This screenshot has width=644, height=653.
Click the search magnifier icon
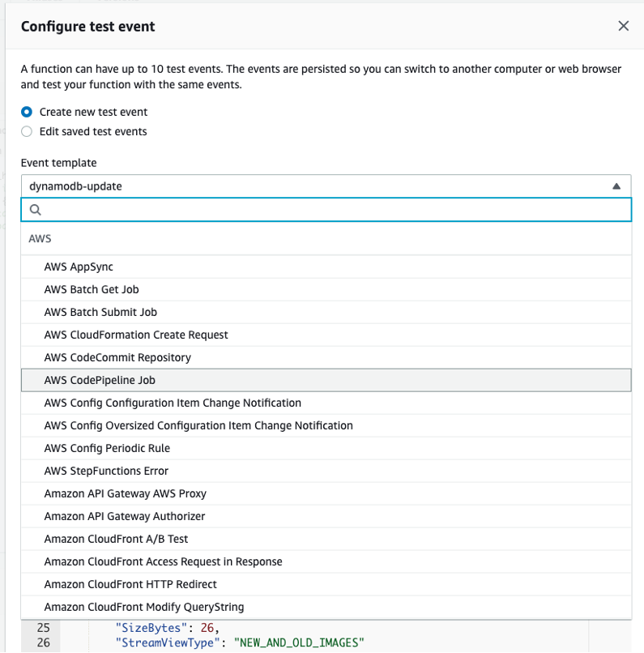pyautogui.click(x=35, y=210)
